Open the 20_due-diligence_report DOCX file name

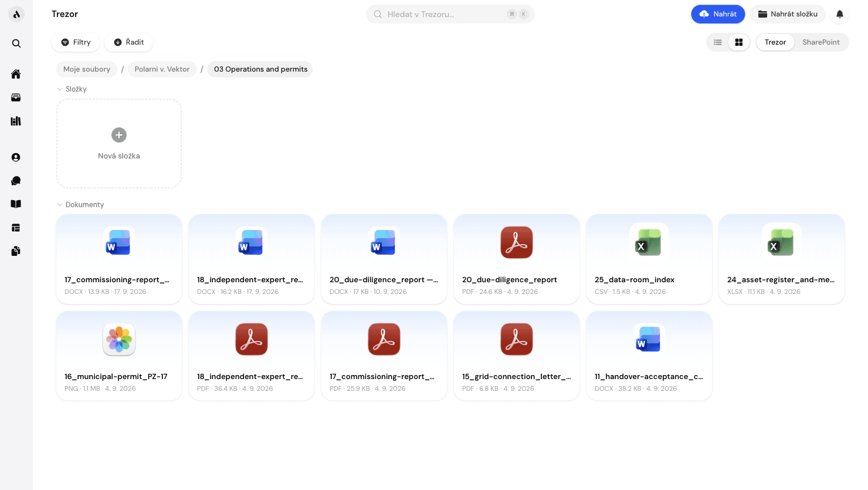[384, 280]
